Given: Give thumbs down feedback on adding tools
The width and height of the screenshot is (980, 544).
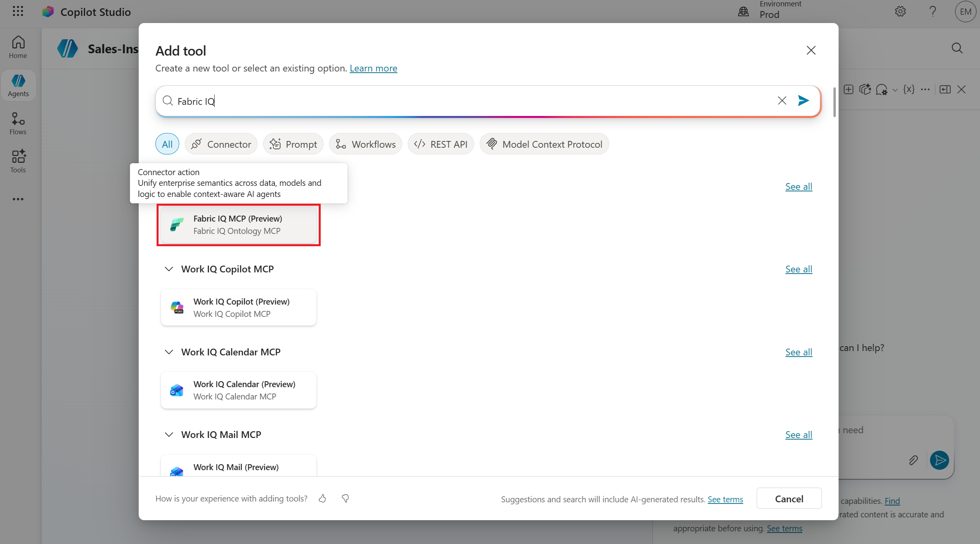Looking at the screenshot, I should (x=345, y=498).
